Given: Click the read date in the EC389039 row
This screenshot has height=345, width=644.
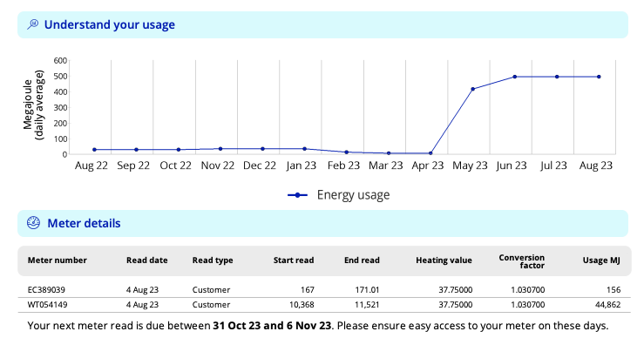Looking at the screenshot, I should coord(142,290).
